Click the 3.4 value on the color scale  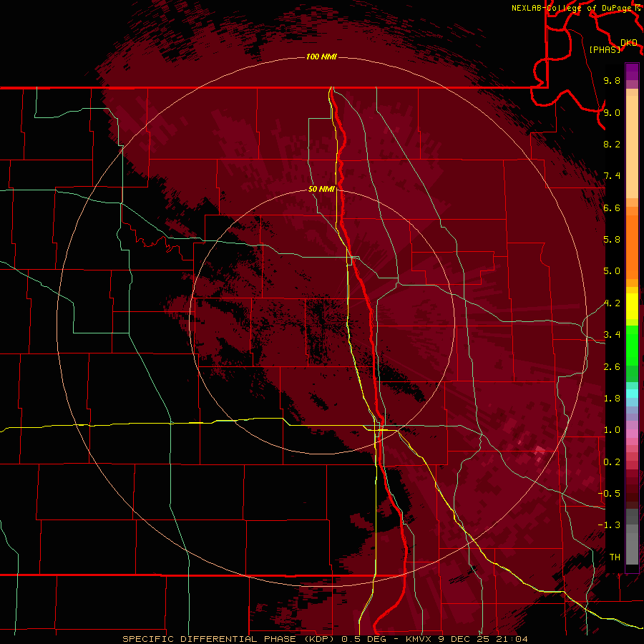coord(612,335)
